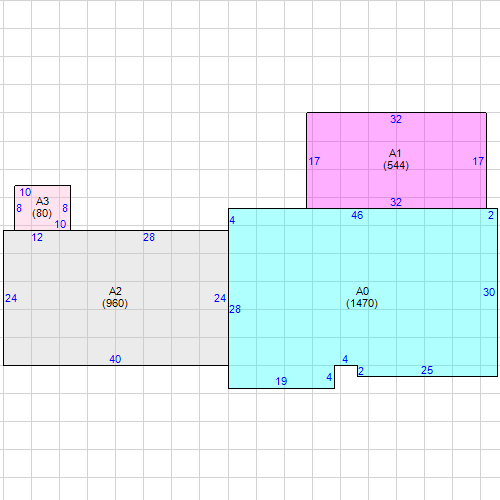Click the 46 dimension on A0's top edge
This screenshot has height=500, width=500.
(357, 215)
